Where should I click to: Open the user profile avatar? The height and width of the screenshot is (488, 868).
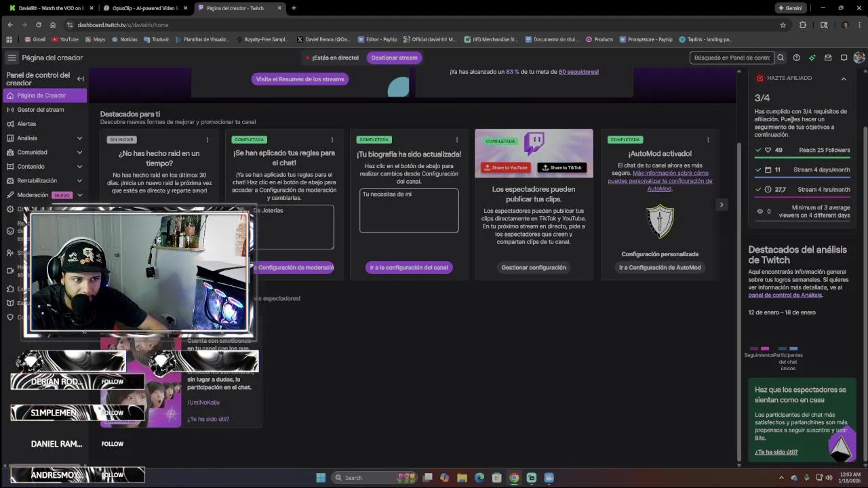pyautogui.click(x=859, y=58)
